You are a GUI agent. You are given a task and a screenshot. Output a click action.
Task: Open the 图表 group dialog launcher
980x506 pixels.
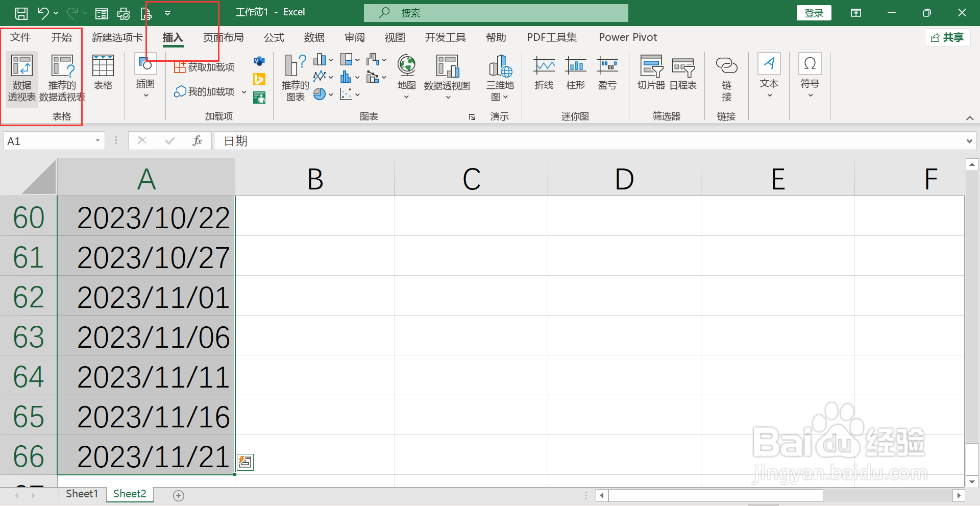point(472,117)
